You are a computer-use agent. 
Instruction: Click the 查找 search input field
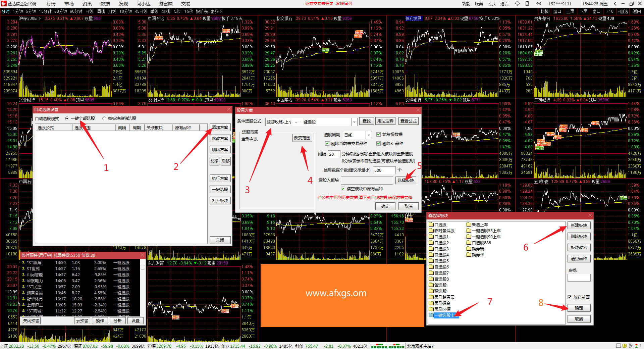(579, 278)
